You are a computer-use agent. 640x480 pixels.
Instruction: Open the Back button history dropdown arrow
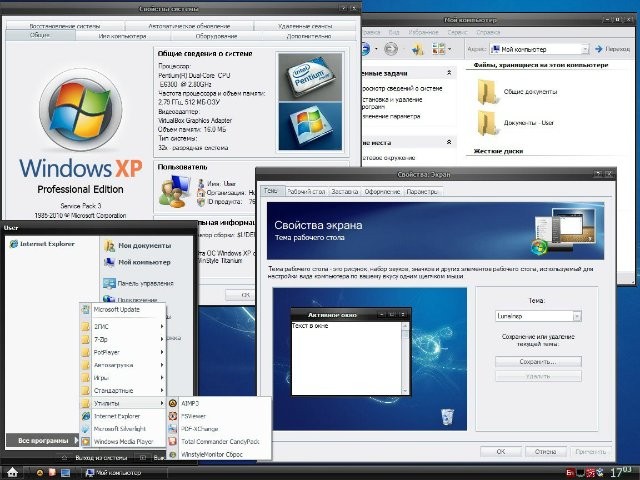[376, 49]
